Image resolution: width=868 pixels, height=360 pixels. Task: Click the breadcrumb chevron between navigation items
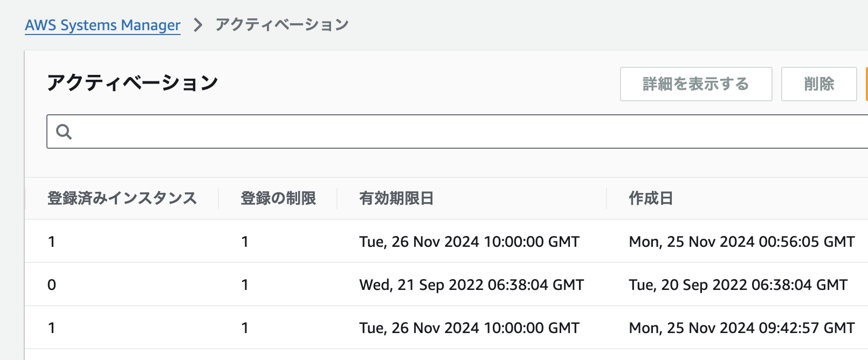pyautogui.click(x=199, y=24)
